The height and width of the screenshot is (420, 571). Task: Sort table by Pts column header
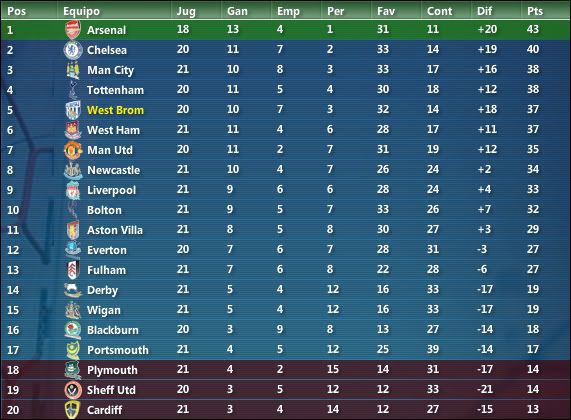tap(535, 11)
